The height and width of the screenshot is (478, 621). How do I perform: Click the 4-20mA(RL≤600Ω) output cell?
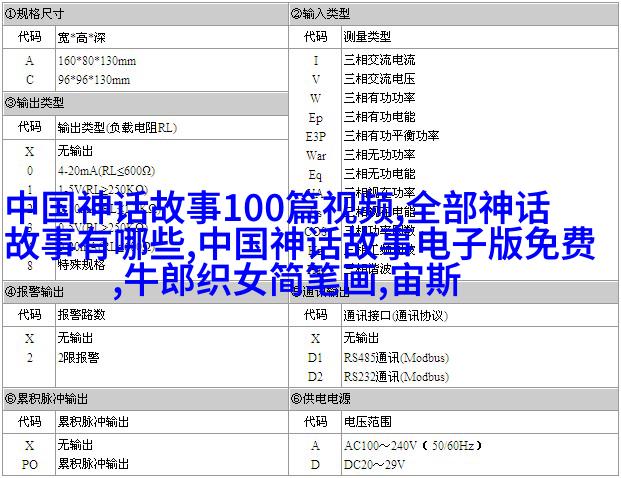pyautogui.click(x=107, y=171)
